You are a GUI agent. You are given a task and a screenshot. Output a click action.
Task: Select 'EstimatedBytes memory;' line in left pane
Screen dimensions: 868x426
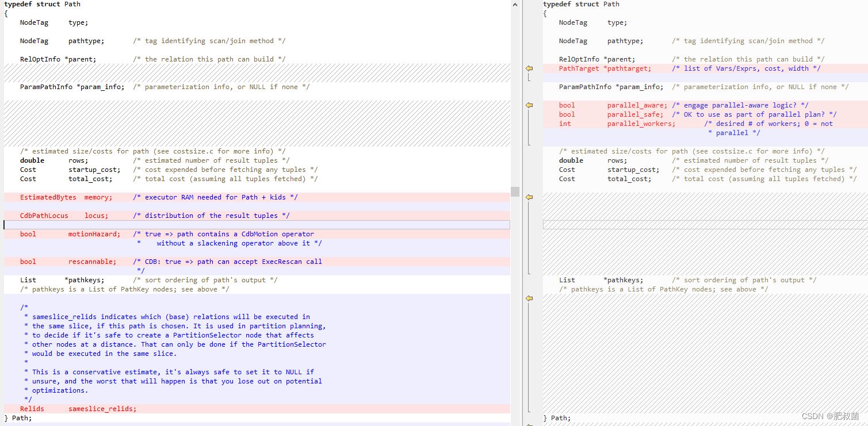[x=257, y=197]
